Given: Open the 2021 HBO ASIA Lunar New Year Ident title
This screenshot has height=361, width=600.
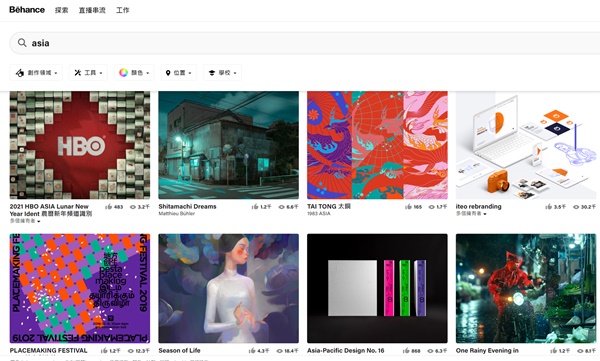Looking at the screenshot, I should click(51, 210).
